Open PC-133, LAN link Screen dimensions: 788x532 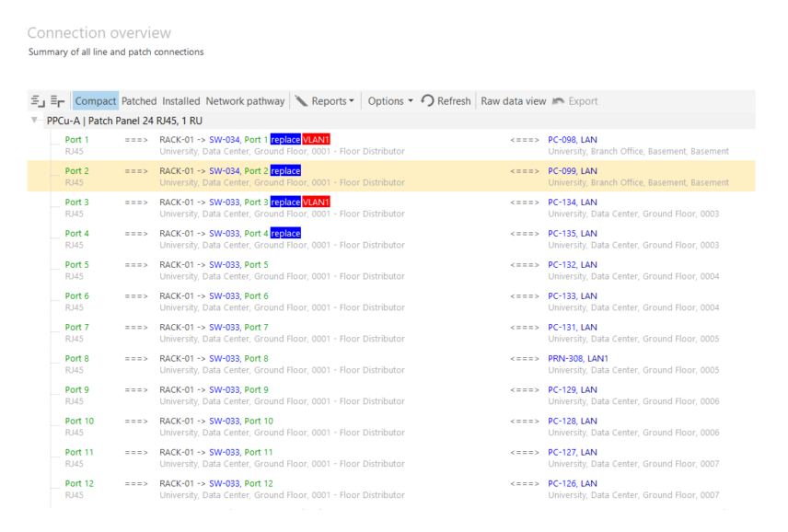point(573,295)
